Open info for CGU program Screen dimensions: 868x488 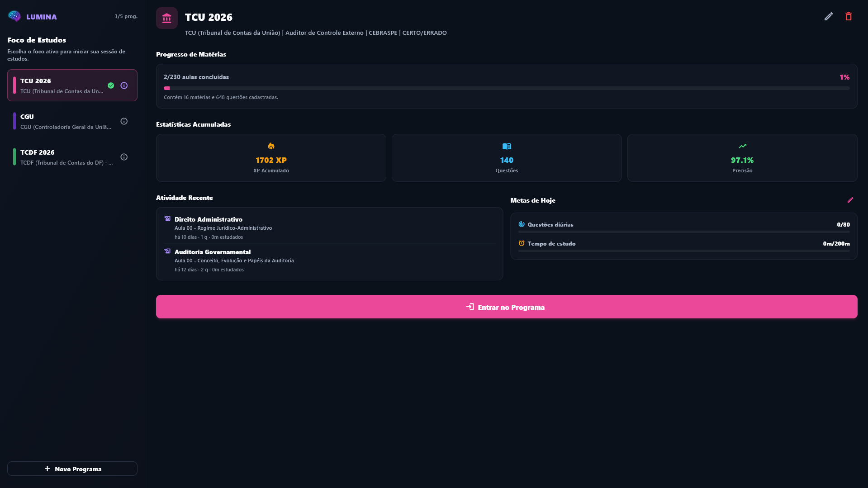point(124,121)
